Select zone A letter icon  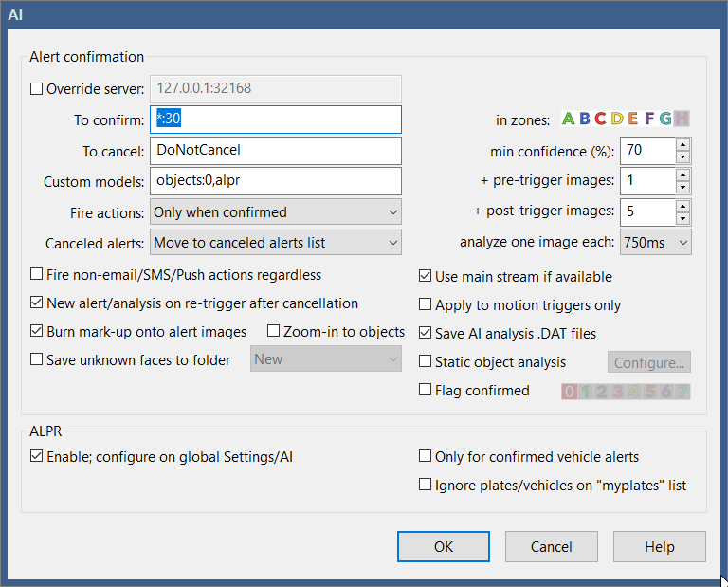pyautogui.click(x=569, y=119)
